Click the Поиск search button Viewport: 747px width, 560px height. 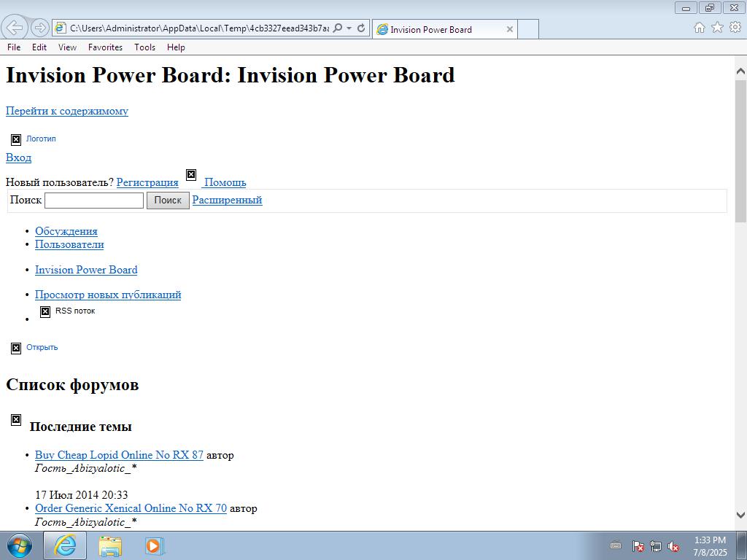(168, 200)
